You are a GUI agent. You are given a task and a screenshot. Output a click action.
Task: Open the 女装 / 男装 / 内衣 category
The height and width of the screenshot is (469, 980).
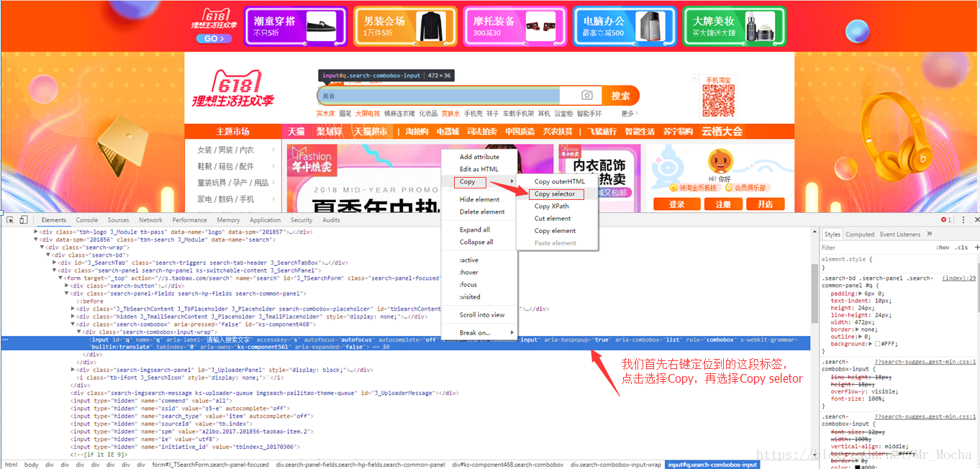(225, 150)
